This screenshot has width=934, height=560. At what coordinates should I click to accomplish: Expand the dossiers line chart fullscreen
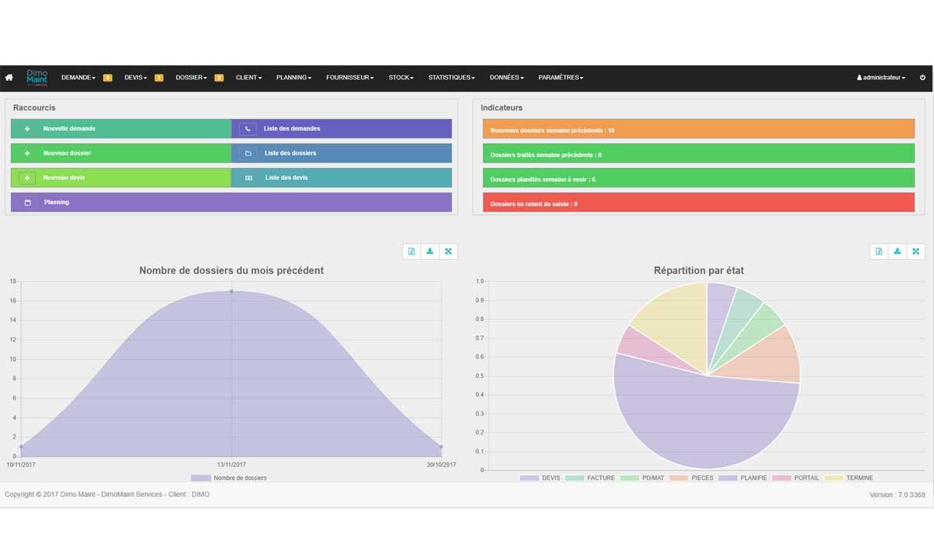coord(448,251)
